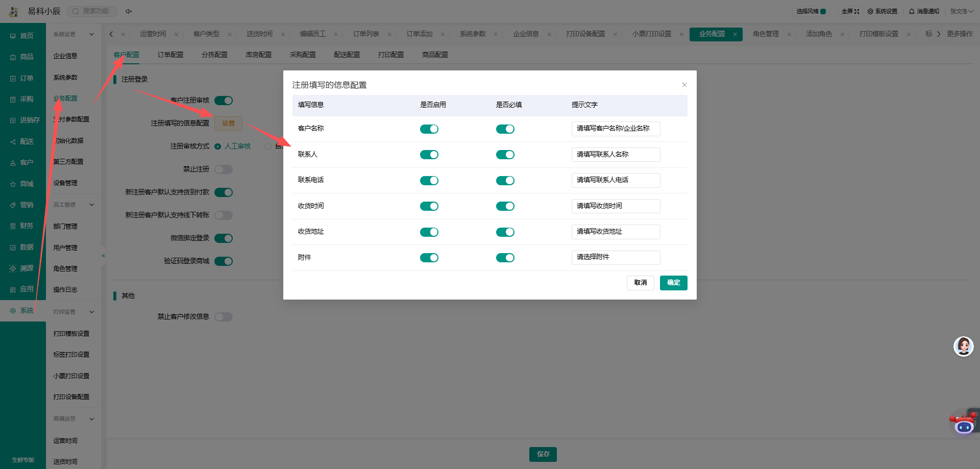Image resolution: width=980 pixels, height=469 pixels.
Task: Open the 订单 sidebar icon
Action: tap(13, 79)
